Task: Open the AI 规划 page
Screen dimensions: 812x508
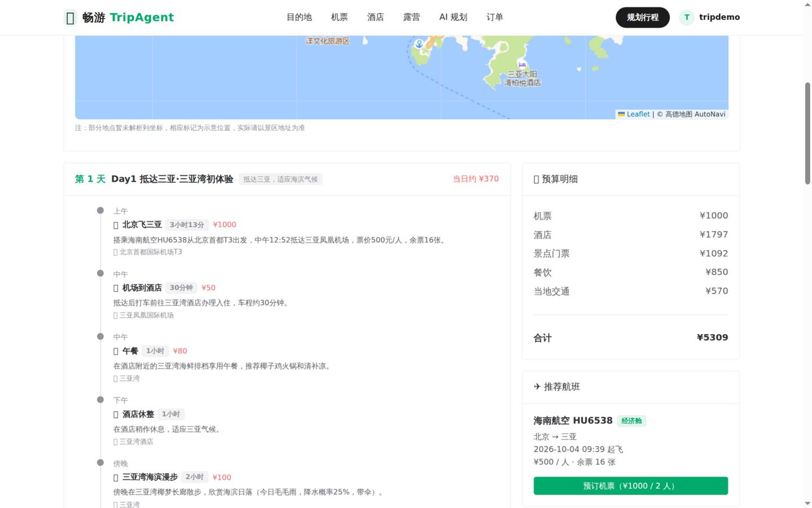Action: tap(453, 17)
